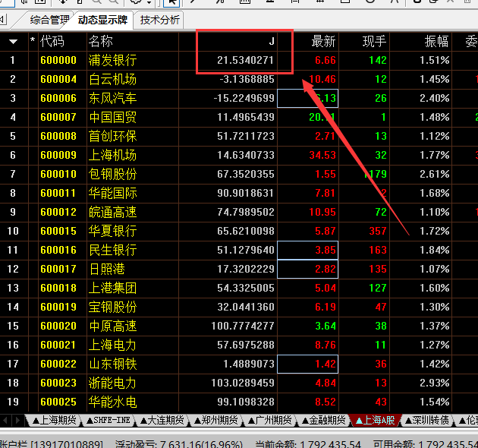The width and height of the screenshot is (478, 448).
Task: Select stock name 上港集团
Action: pyautogui.click(x=112, y=288)
